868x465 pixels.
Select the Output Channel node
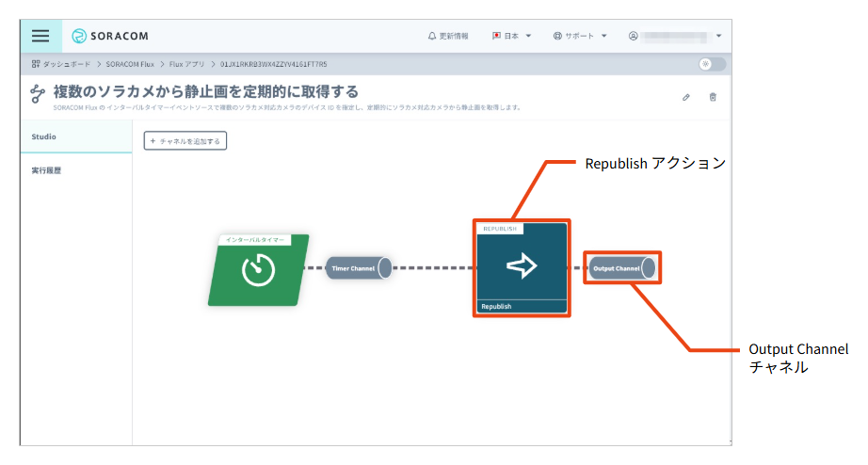click(622, 268)
